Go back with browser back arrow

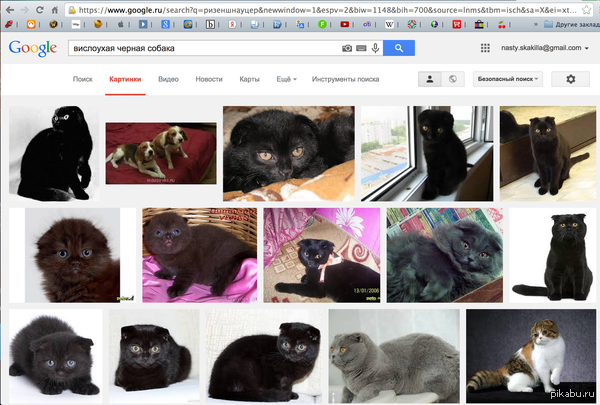coord(9,8)
